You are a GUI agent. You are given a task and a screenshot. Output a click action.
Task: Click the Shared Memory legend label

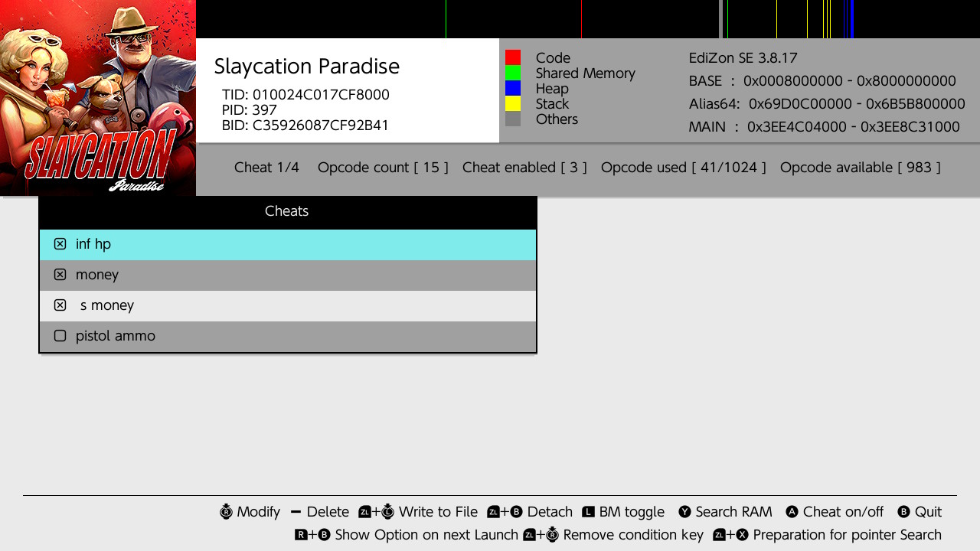coord(586,73)
